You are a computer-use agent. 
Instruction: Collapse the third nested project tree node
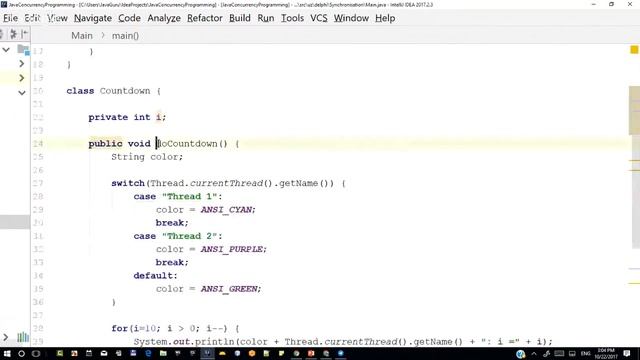(x=22, y=93)
